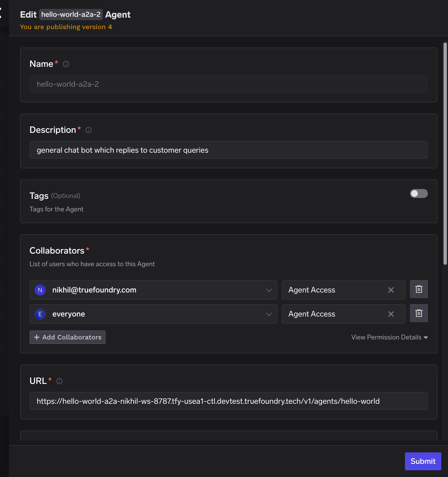The width and height of the screenshot is (448, 477).
Task: Open the nikhil@truefoundry.com collaborator dropdown
Action: (269, 290)
